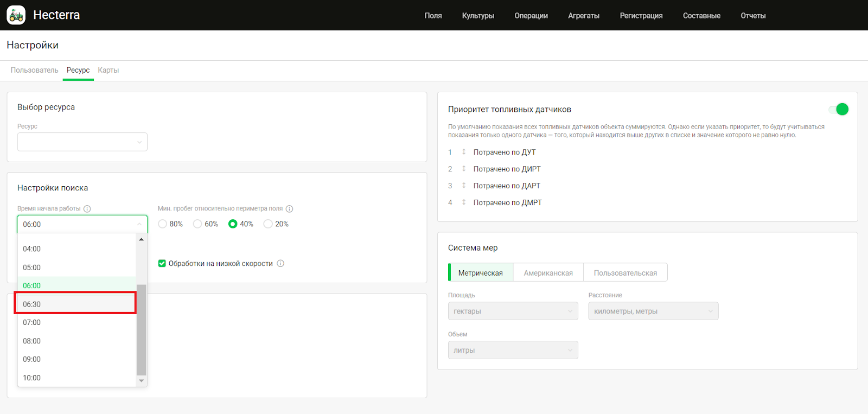868x414 pixels.
Task: Choose the Пользовательская measurement system
Action: [x=625, y=273]
